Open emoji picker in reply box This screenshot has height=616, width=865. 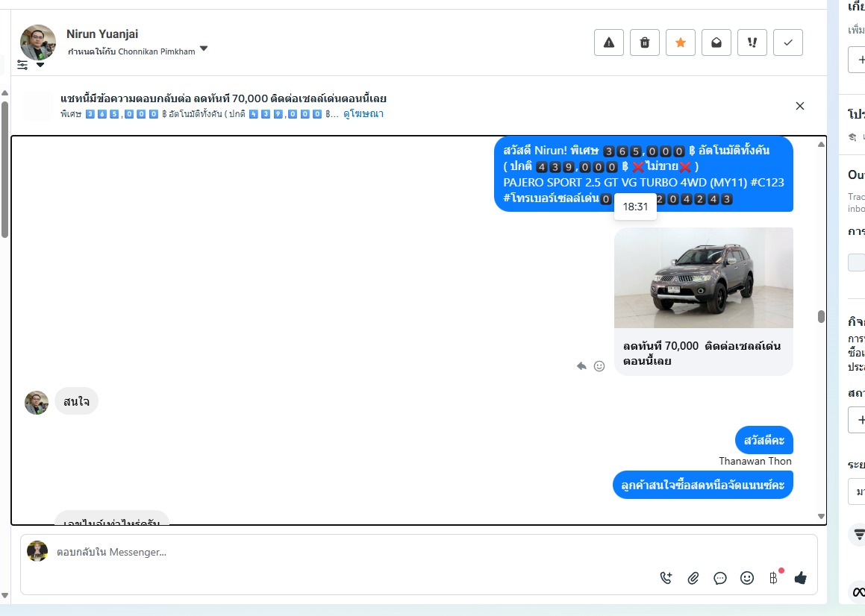[x=747, y=578]
